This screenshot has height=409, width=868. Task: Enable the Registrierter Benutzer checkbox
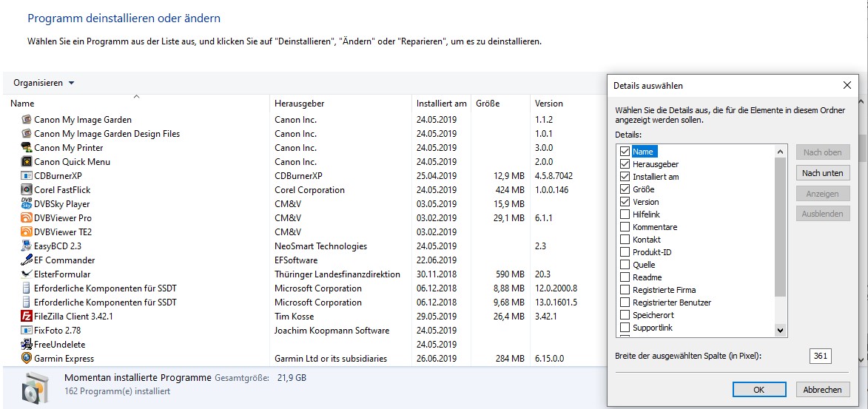625,302
